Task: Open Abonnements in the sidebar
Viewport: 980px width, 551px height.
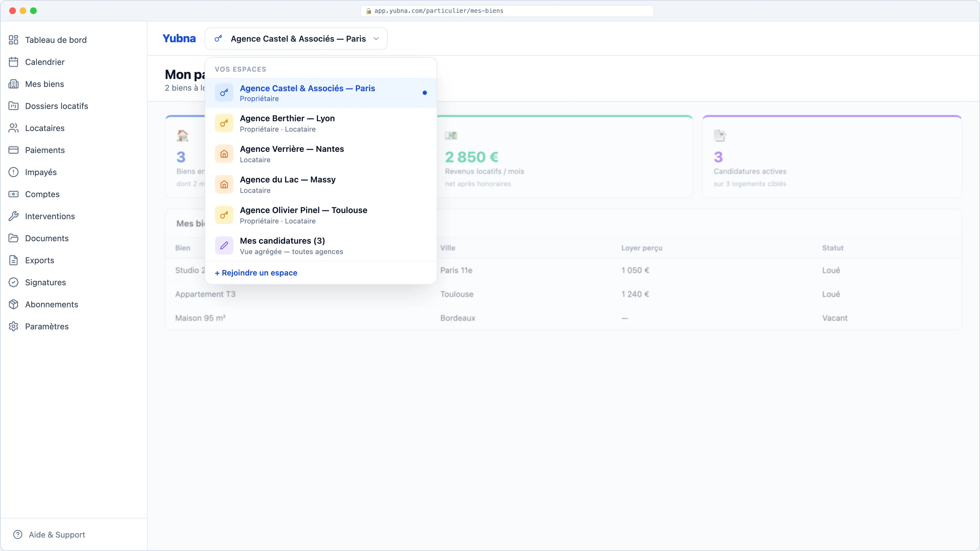Action: [51, 305]
